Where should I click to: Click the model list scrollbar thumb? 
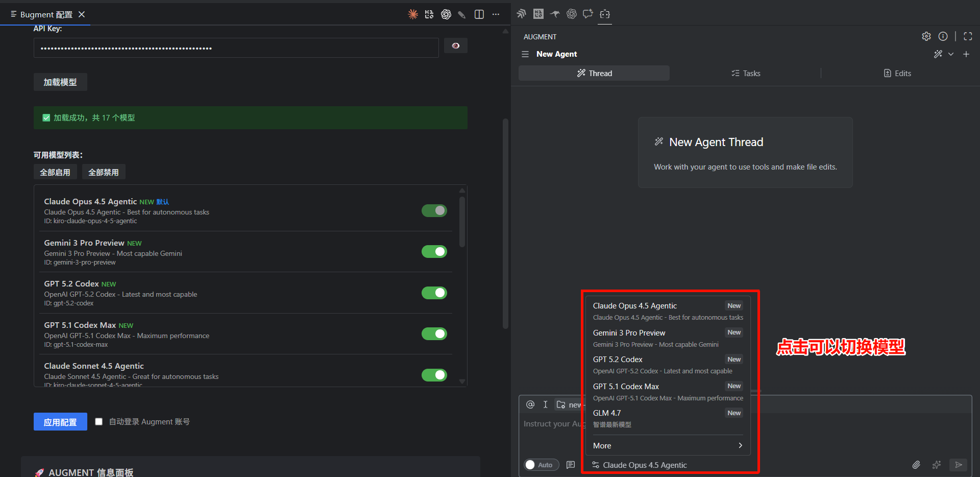point(462,222)
